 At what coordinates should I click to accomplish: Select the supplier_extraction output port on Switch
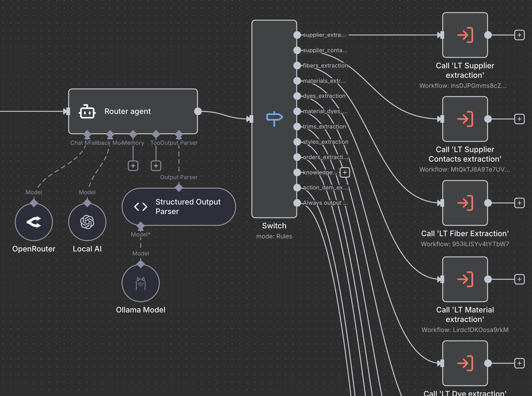(297, 35)
